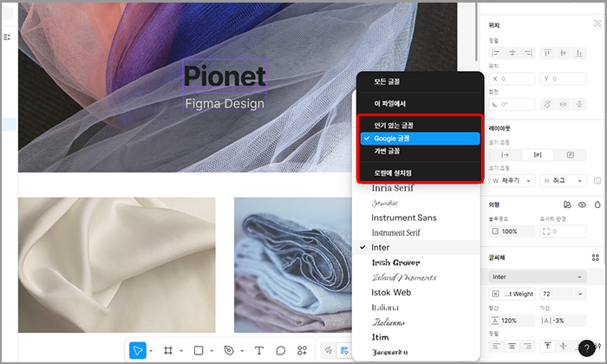Image resolution: width=607 pixels, height=364 pixels.
Task: Open the Inter font family dropdown
Action: [x=538, y=277]
